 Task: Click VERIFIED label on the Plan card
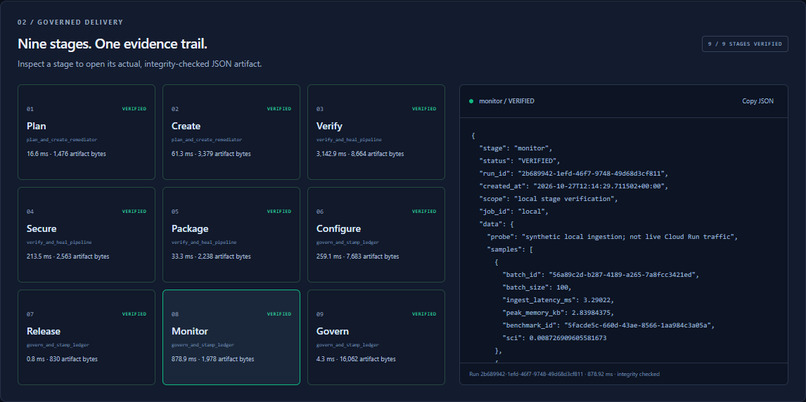click(134, 109)
